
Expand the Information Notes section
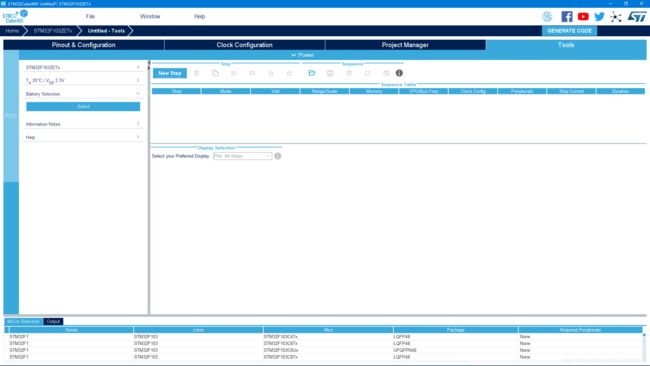tap(83, 124)
